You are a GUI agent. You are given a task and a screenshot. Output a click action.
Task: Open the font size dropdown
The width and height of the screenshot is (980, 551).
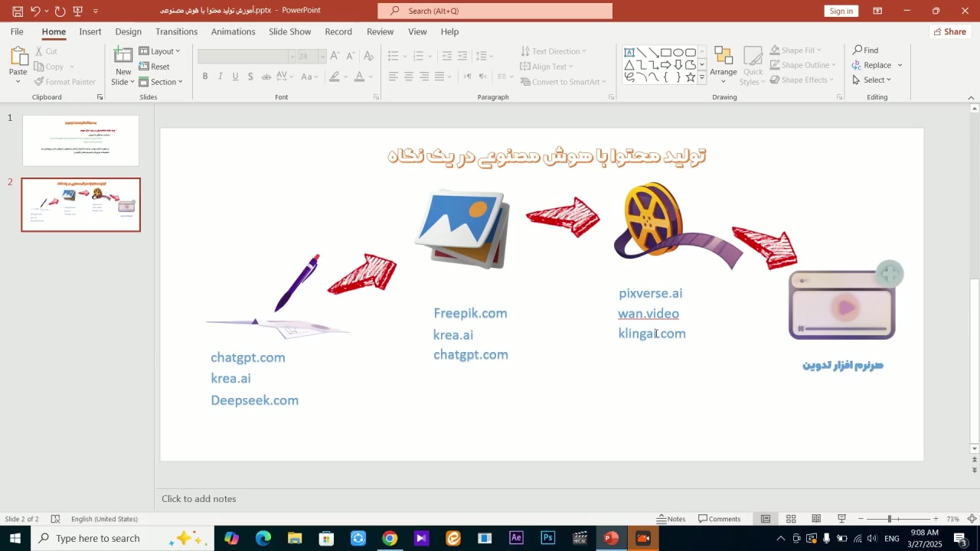coord(322,56)
